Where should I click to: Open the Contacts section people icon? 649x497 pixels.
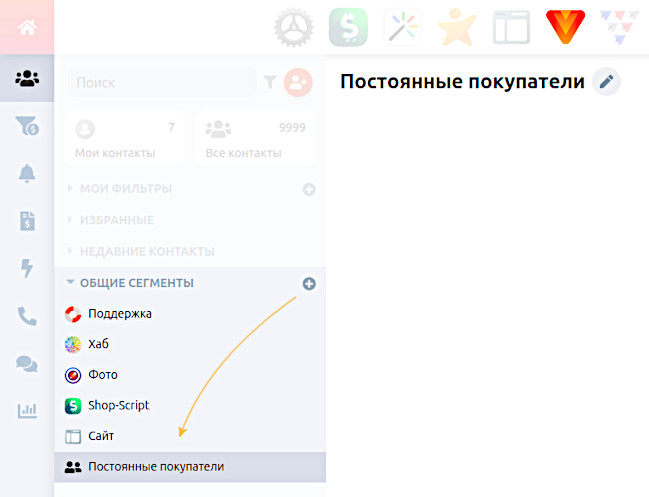(27, 78)
